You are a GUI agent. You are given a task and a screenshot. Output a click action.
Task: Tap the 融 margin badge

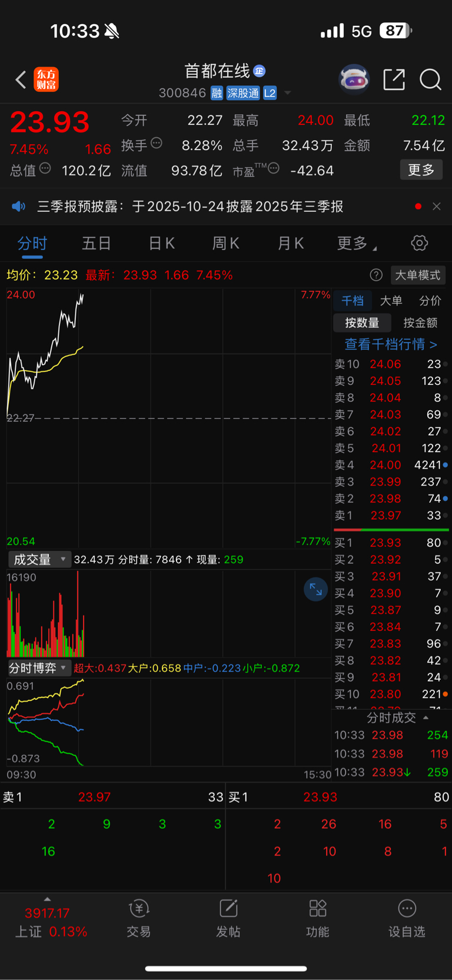tap(217, 93)
